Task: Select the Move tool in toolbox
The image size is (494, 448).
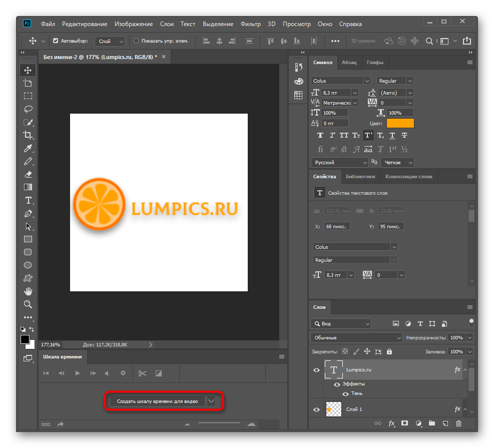Action: [28, 70]
